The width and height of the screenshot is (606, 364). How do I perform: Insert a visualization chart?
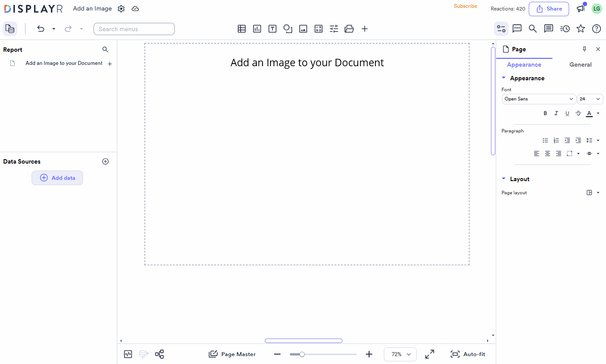[x=257, y=29]
